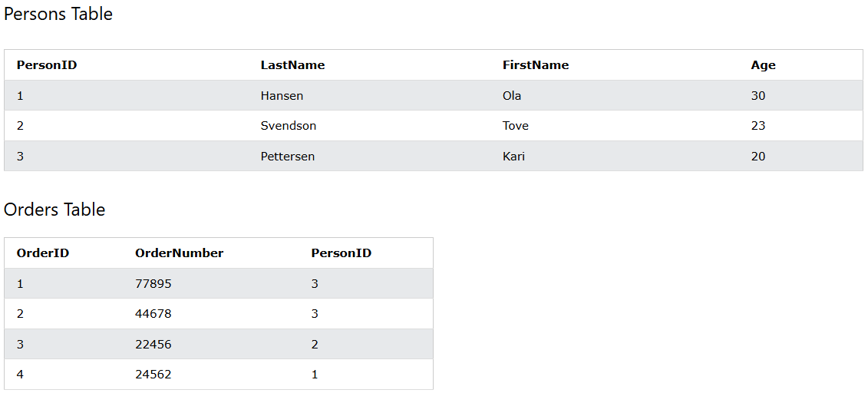Click the PersonID header in Orders table

(x=342, y=253)
